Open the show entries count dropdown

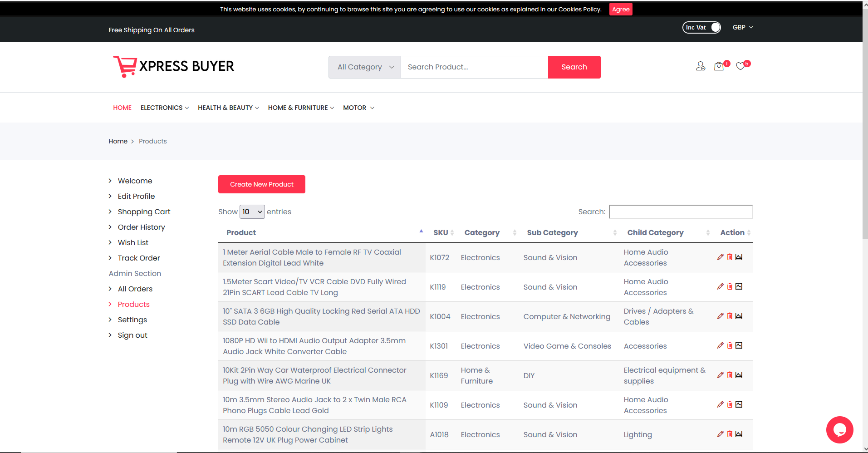click(x=252, y=212)
